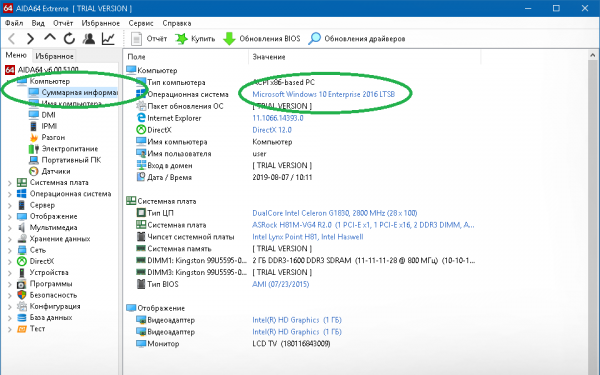600x375 pixels.
Task: Go up one level with the up arrow icon
Action: click(50, 38)
